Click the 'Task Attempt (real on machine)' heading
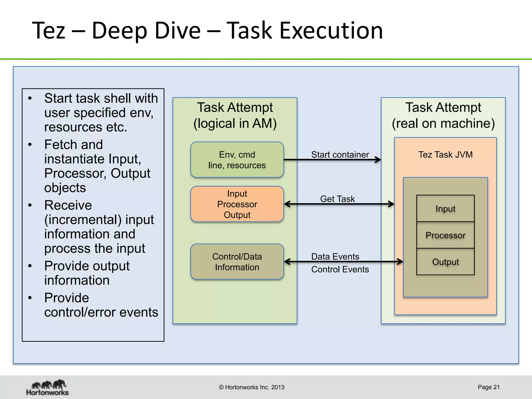 tap(443, 115)
